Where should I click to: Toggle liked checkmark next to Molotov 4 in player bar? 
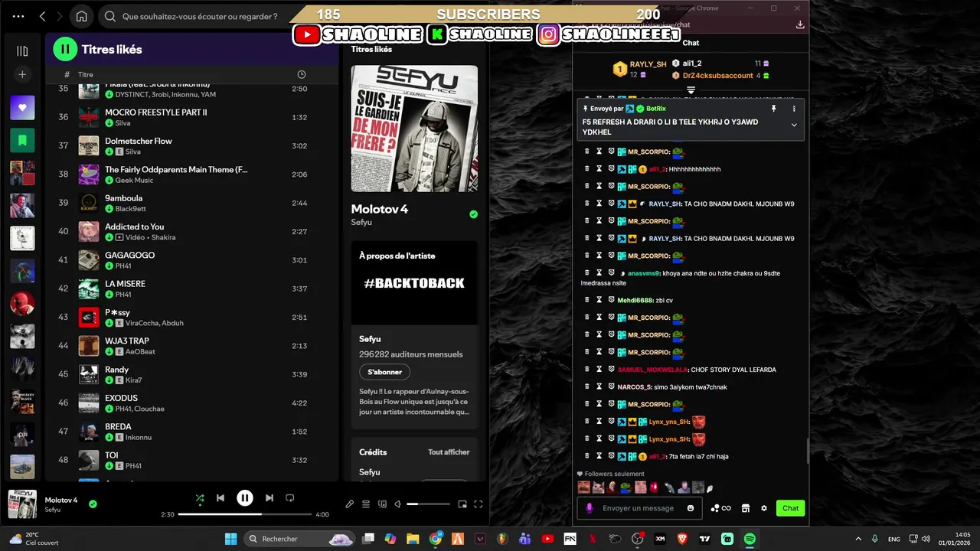click(93, 504)
